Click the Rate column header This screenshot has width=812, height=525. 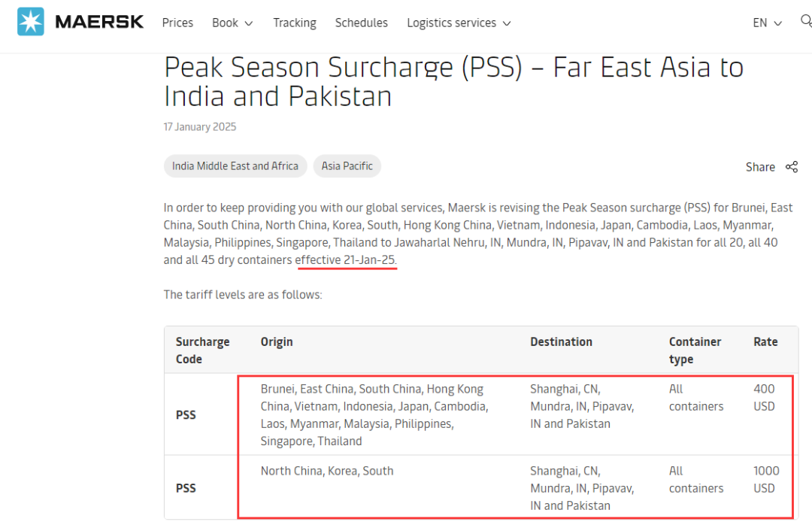tap(765, 342)
